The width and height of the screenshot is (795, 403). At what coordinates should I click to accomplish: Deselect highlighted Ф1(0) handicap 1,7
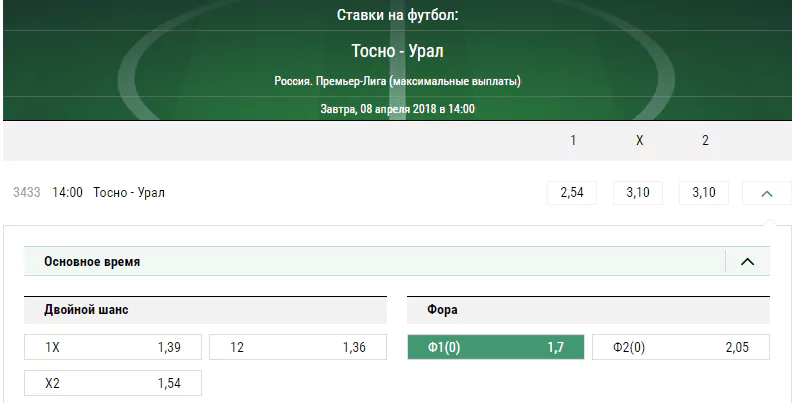coord(496,347)
